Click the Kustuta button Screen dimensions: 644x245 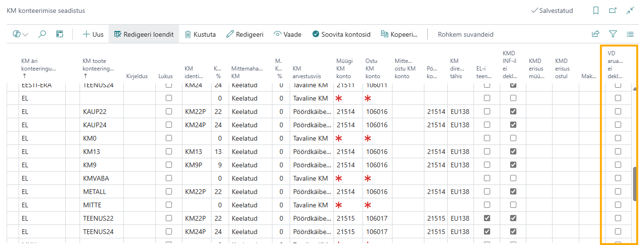(x=200, y=34)
